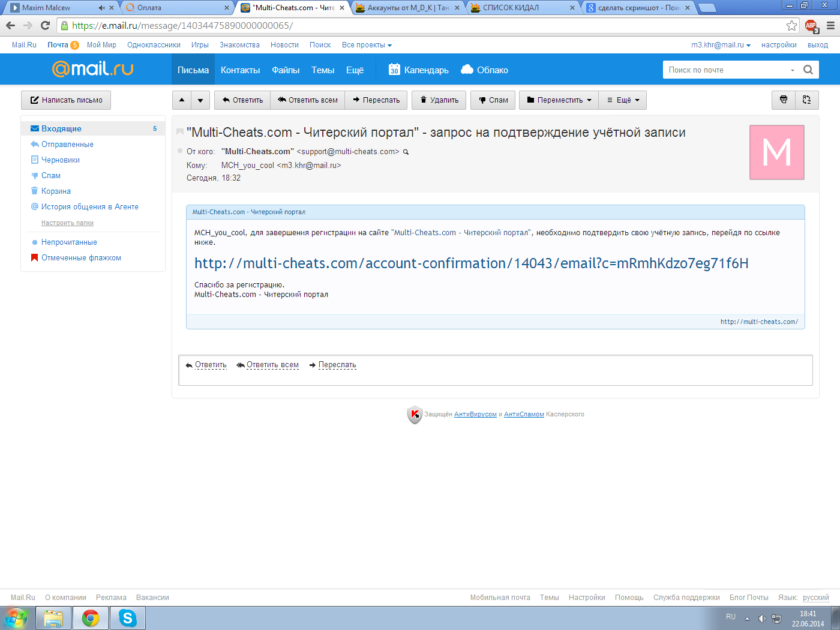Click the pink M sender avatar
The image size is (840, 630).
pyautogui.click(x=776, y=152)
